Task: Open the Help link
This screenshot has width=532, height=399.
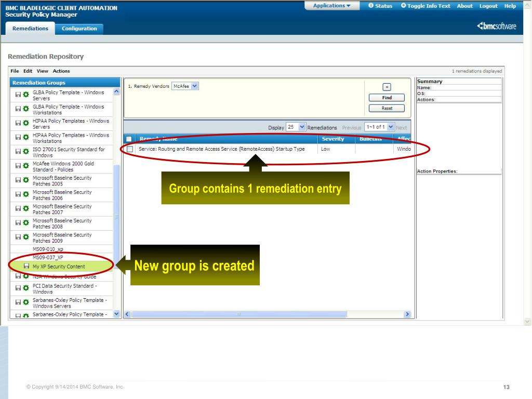Action: pos(510,6)
